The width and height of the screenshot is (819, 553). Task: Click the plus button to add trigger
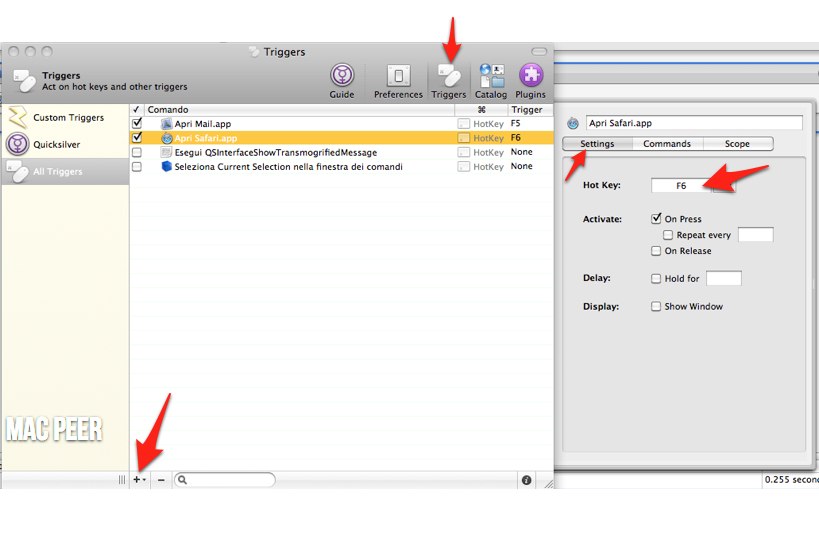pyautogui.click(x=139, y=479)
